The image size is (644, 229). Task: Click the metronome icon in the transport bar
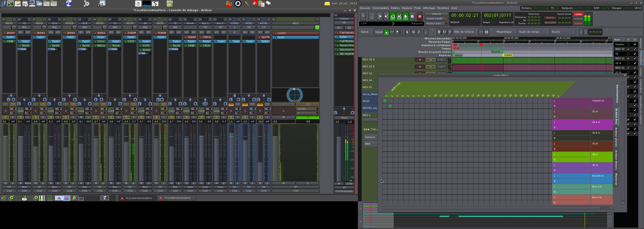point(371,17)
